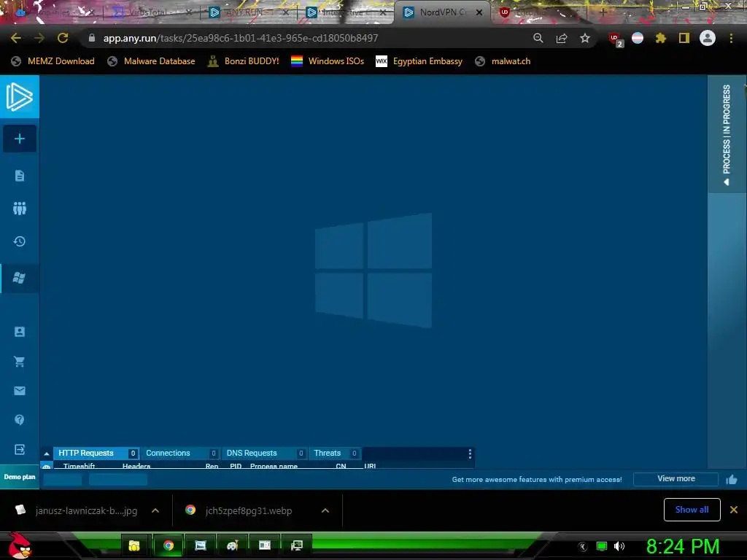Click the volume speaker tray icon
Screen dimensions: 747x560
619,546
